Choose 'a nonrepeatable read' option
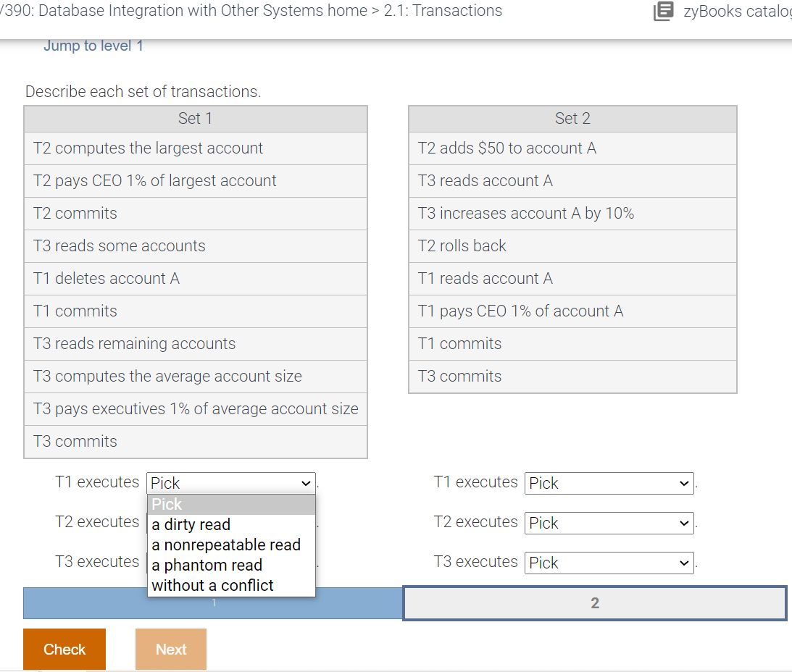 pyautogui.click(x=227, y=545)
